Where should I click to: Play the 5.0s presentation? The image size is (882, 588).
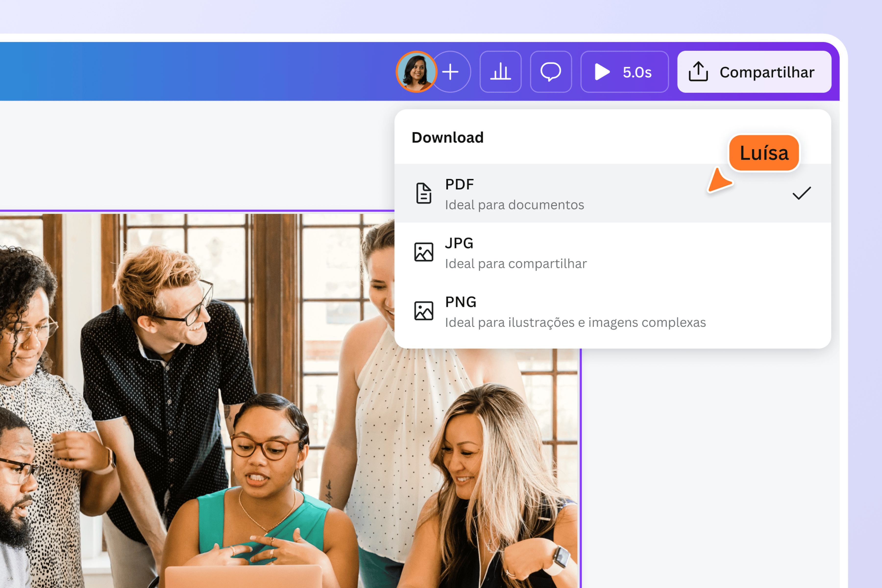point(625,72)
